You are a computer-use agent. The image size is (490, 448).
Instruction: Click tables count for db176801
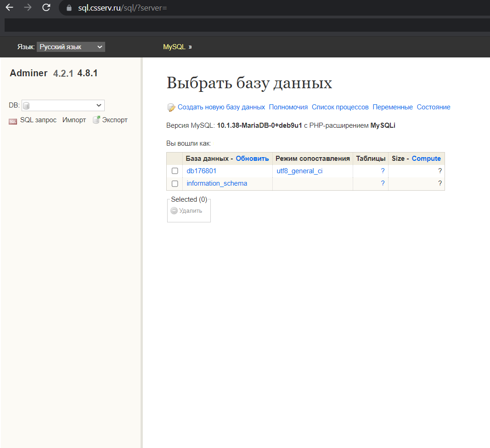pyautogui.click(x=383, y=171)
